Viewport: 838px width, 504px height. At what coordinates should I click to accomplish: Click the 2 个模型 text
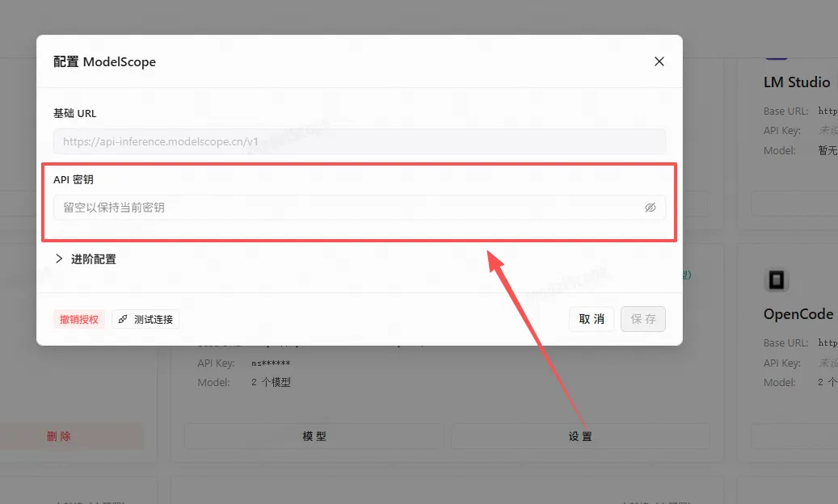click(271, 382)
